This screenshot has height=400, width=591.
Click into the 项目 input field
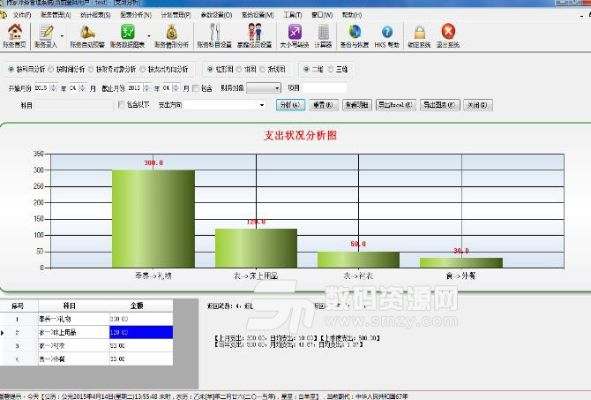[x=325, y=88]
